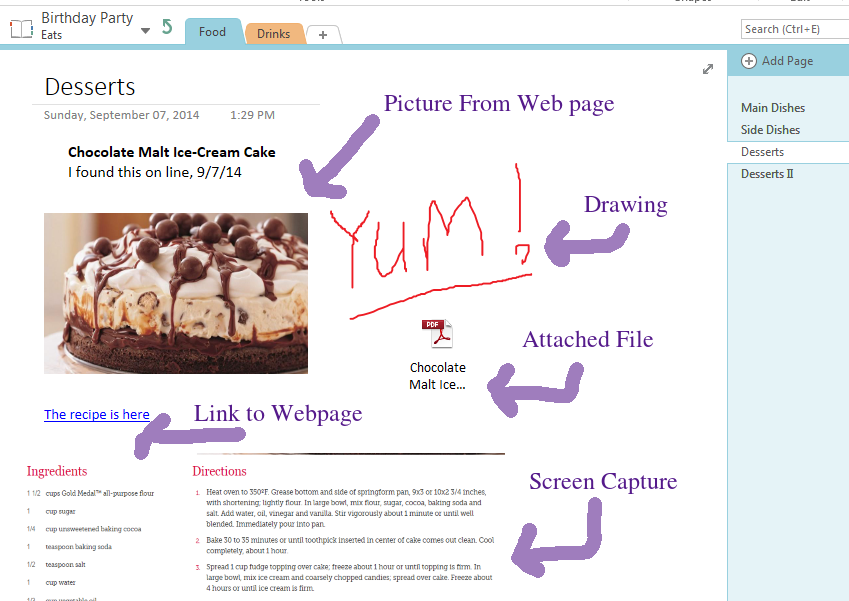Click the Desserts page title field

[90, 87]
